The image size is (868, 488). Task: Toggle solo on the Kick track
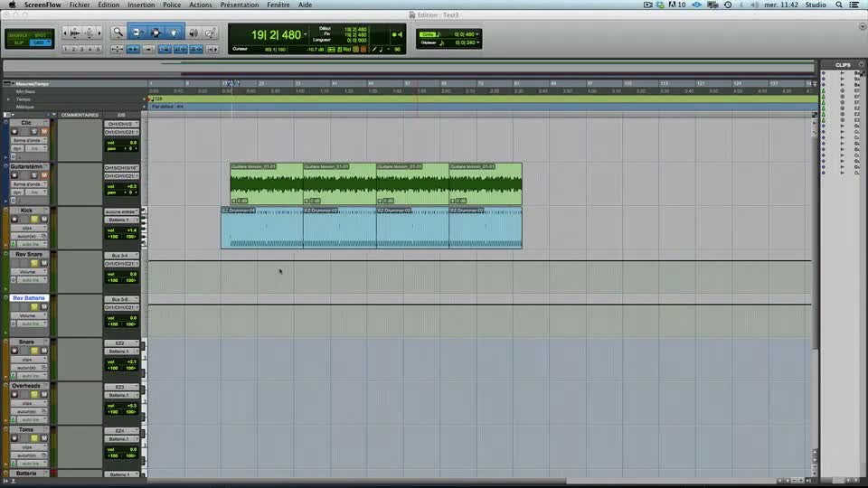pos(35,220)
